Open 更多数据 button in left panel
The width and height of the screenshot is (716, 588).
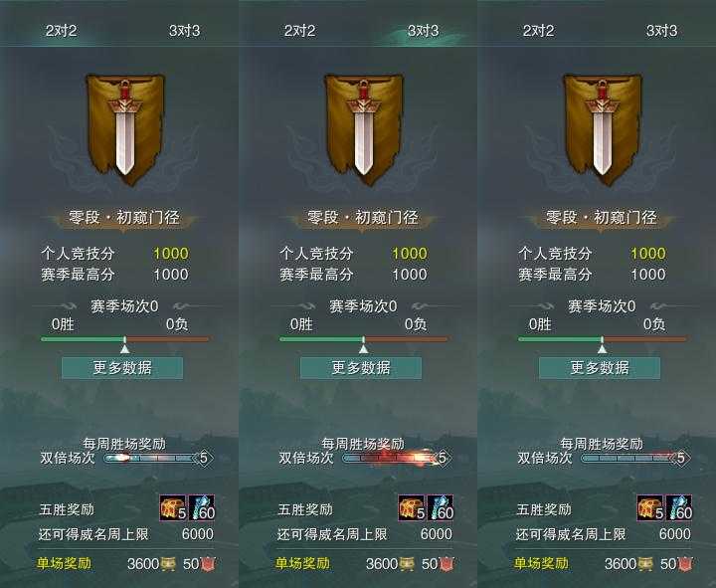tap(122, 368)
